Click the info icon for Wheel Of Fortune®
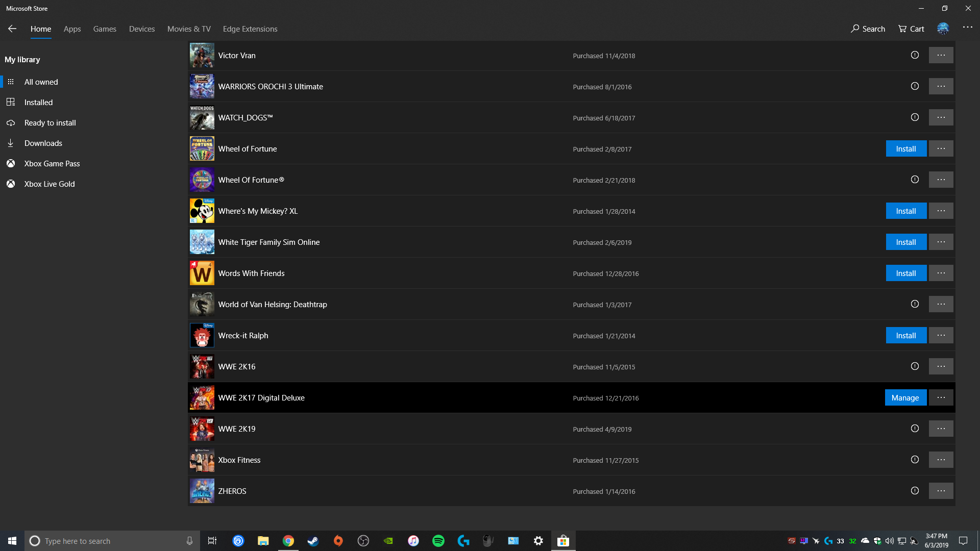 [915, 180]
